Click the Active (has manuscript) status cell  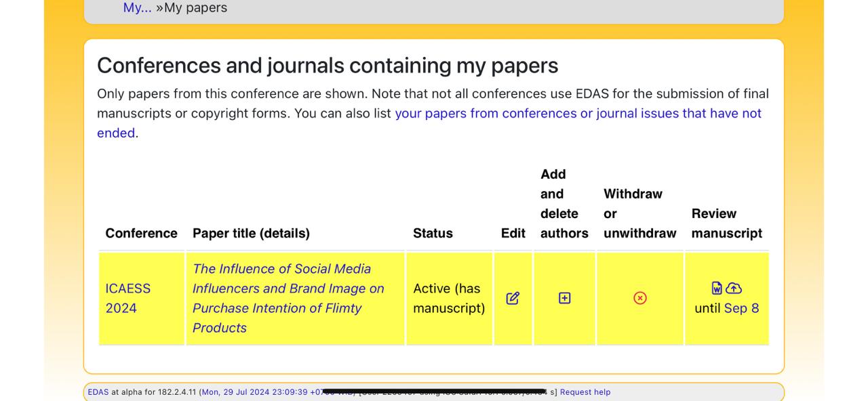[x=449, y=298]
